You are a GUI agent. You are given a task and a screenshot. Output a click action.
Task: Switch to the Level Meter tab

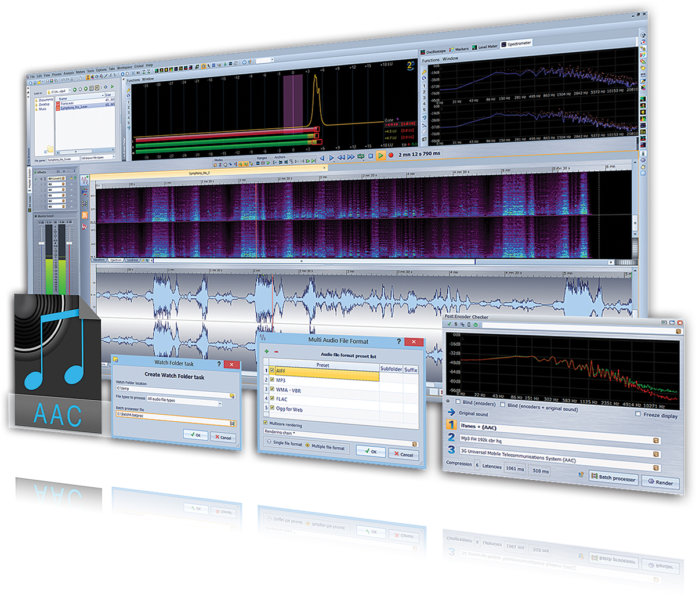485,46
